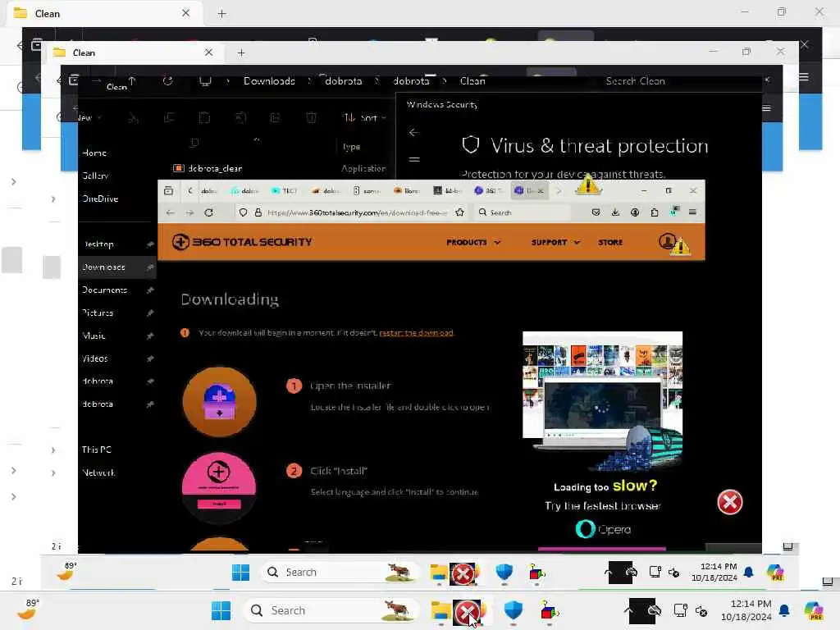Open the tab overview icon before browser tabs

pos(169,190)
